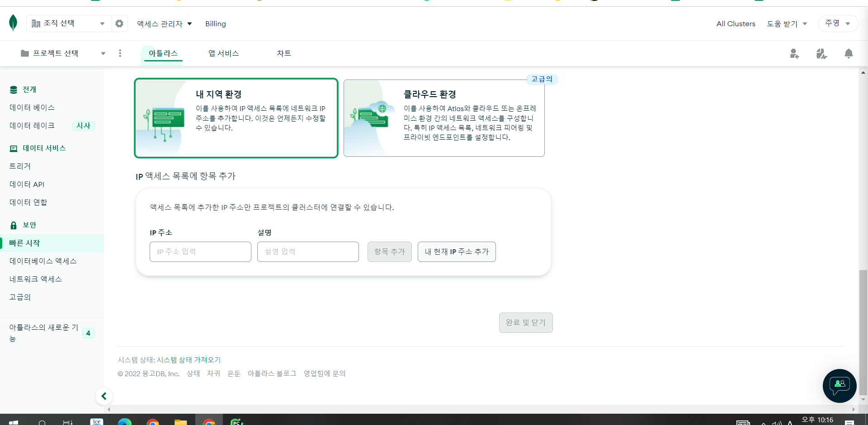Switch to the 차트 tab

click(284, 53)
